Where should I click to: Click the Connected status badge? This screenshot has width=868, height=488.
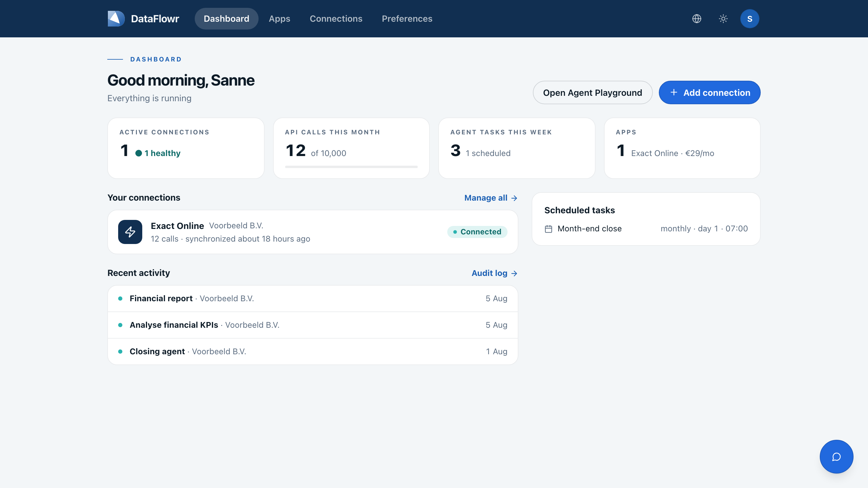477,232
